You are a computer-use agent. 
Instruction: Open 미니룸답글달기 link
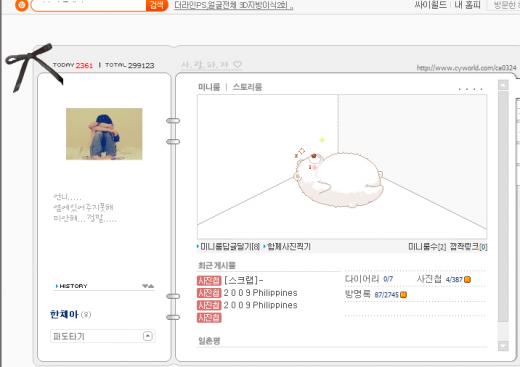pos(229,247)
